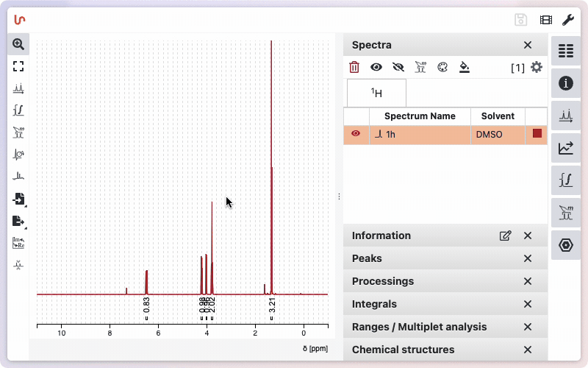The image size is (588, 368).
Task: Activate the peak picking tool
Action: tap(18, 88)
